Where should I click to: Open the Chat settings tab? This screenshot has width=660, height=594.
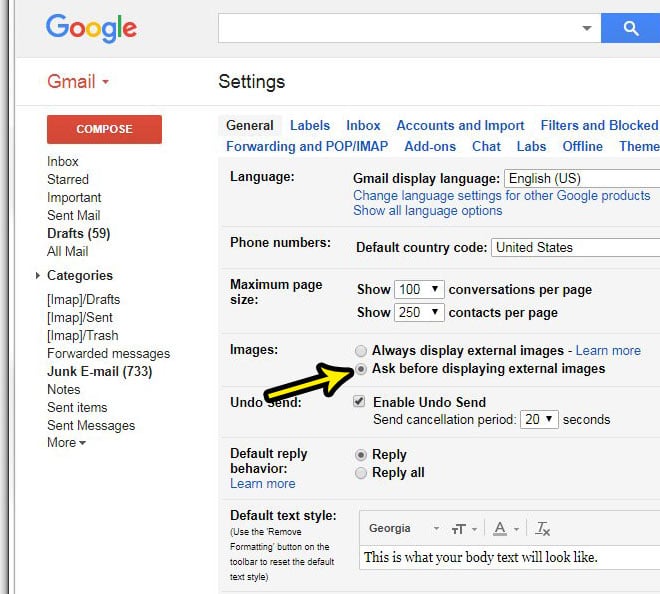click(x=486, y=147)
